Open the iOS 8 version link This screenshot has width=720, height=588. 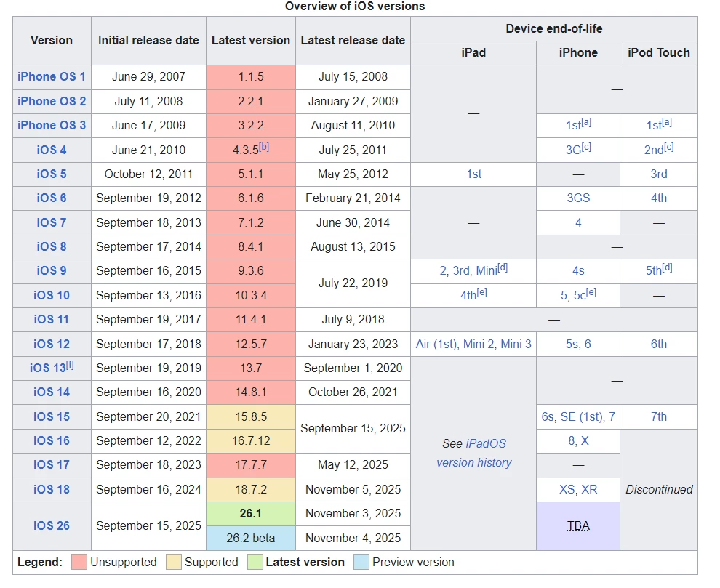pyautogui.click(x=52, y=246)
